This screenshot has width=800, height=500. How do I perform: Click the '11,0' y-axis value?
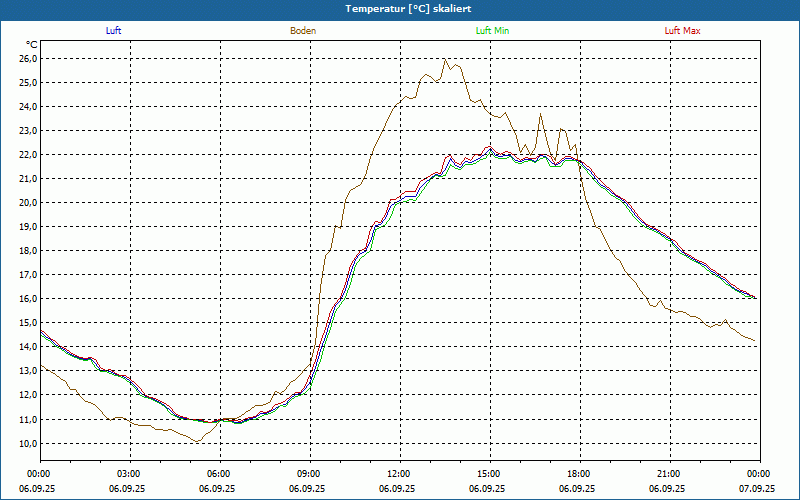pos(28,419)
